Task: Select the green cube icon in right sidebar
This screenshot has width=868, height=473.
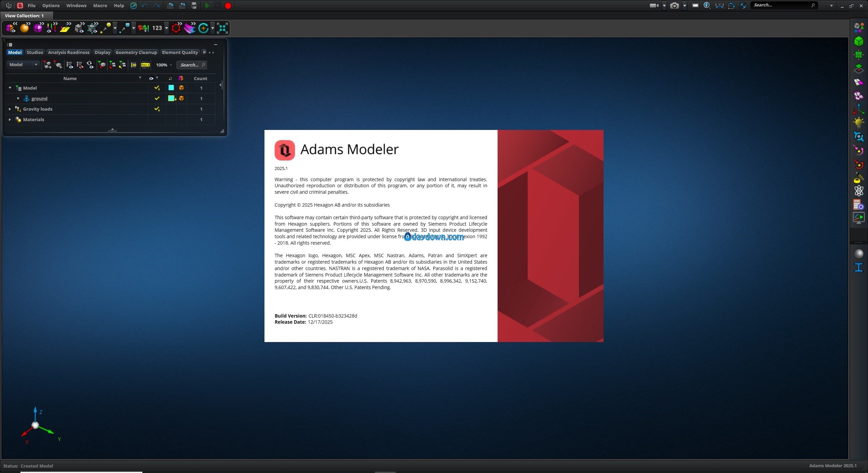Action: [x=859, y=41]
